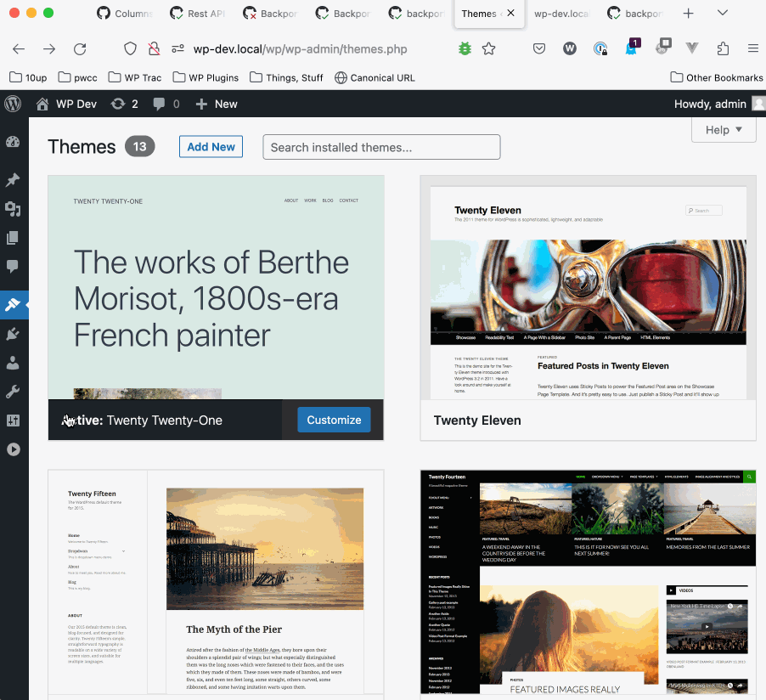Click the Add New theme button
766x700 pixels.
coord(211,147)
